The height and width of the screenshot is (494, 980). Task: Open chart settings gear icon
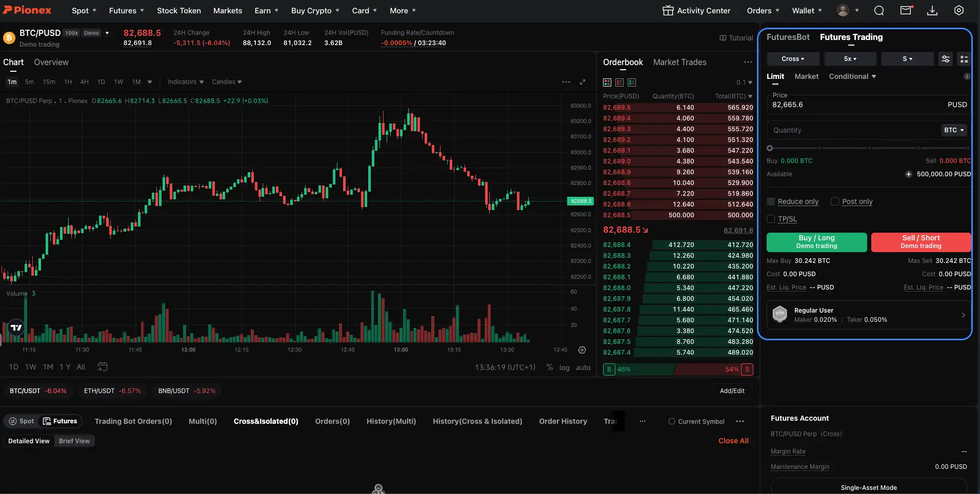click(582, 350)
